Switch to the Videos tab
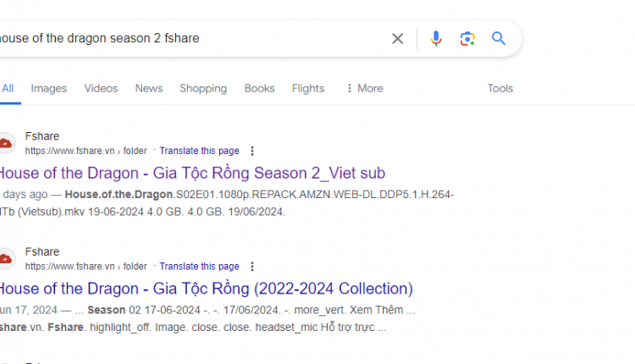 click(101, 88)
